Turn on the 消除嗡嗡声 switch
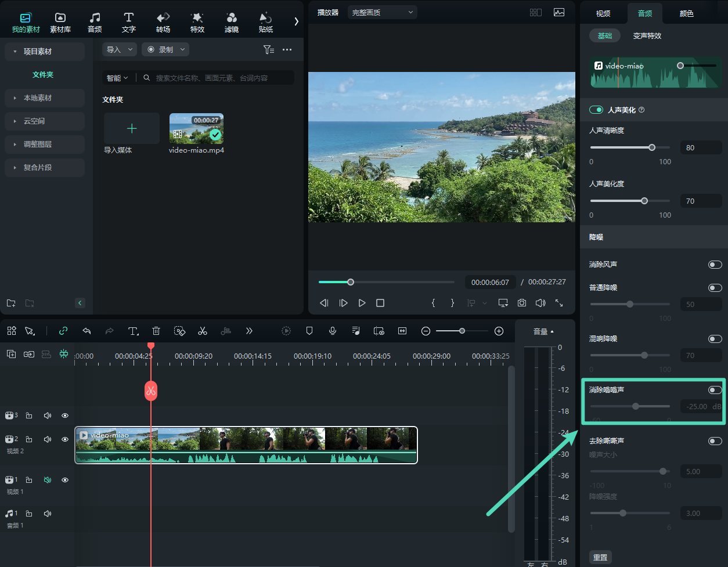The width and height of the screenshot is (728, 567). point(715,390)
